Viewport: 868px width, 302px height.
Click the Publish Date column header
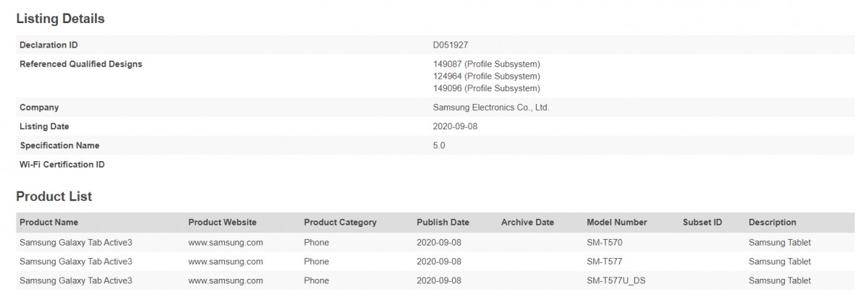(x=443, y=223)
